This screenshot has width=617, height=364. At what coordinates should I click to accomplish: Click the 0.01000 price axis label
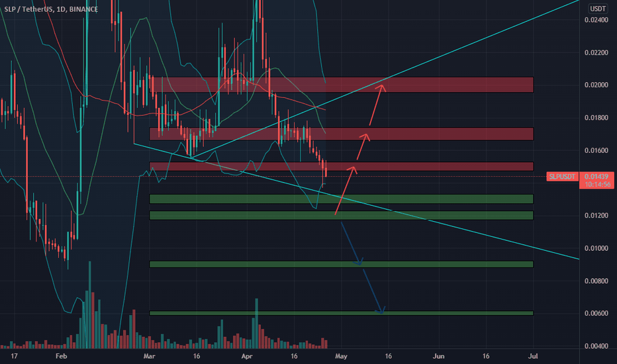pos(596,248)
